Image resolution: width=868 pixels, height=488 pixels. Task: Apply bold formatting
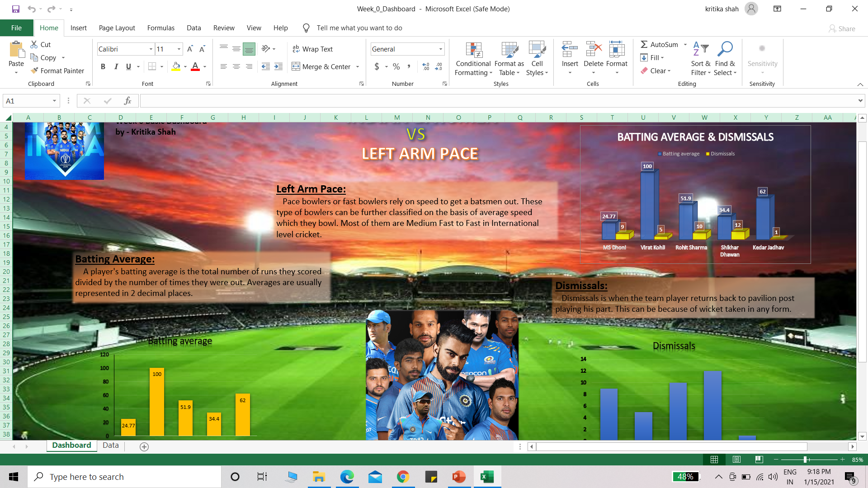click(103, 66)
